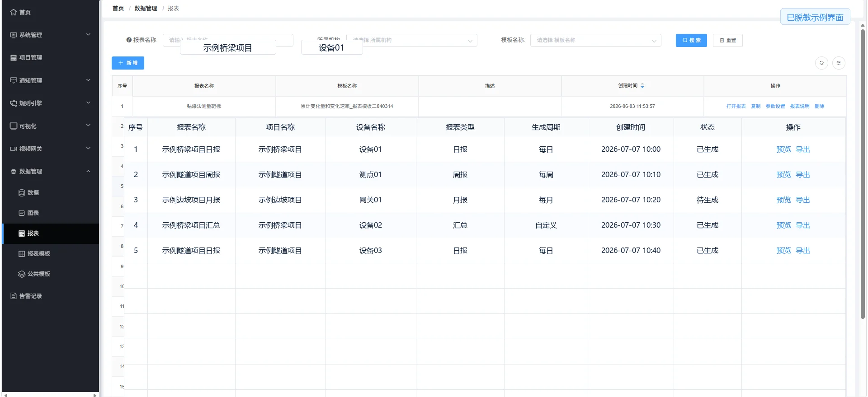Click the 复制 link
Screen dimensions: 868x397
tap(756, 106)
